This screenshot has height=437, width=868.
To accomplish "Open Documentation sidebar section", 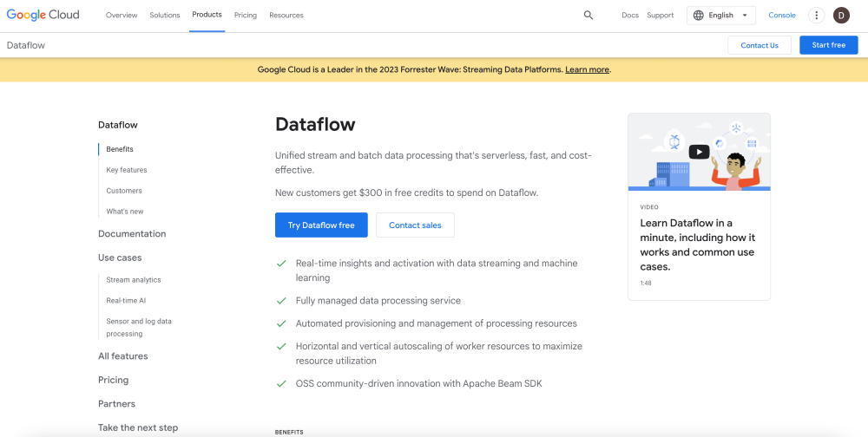I will click(x=132, y=234).
